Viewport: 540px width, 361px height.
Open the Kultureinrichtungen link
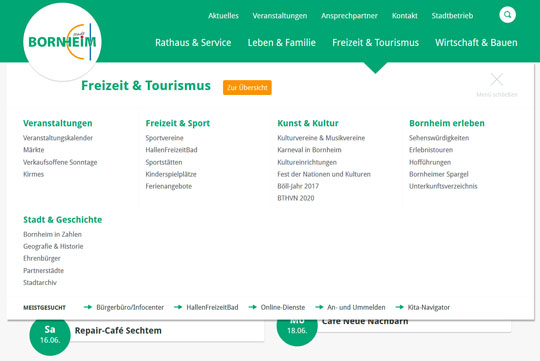(307, 162)
